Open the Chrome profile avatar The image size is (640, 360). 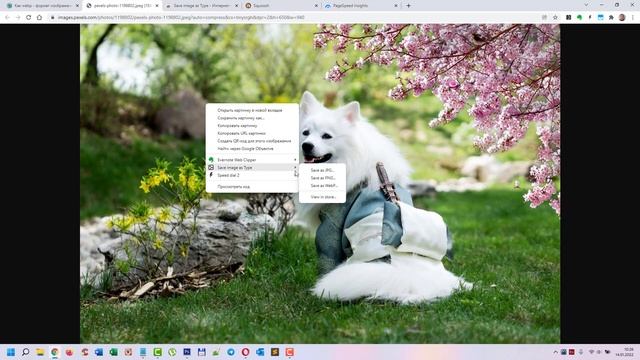point(622,18)
